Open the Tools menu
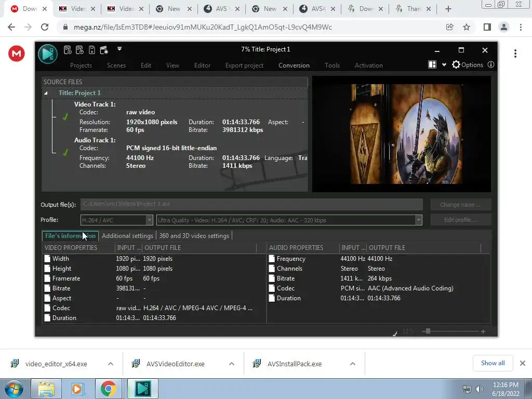This screenshot has width=532, height=399. [332, 65]
